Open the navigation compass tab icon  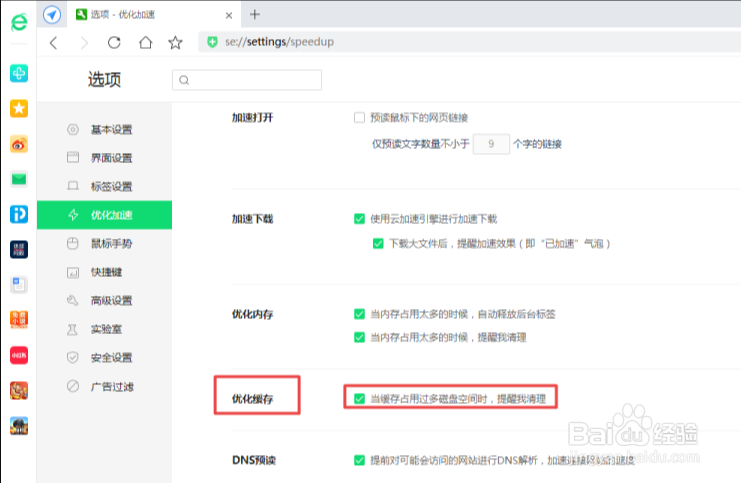(x=52, y=15)
